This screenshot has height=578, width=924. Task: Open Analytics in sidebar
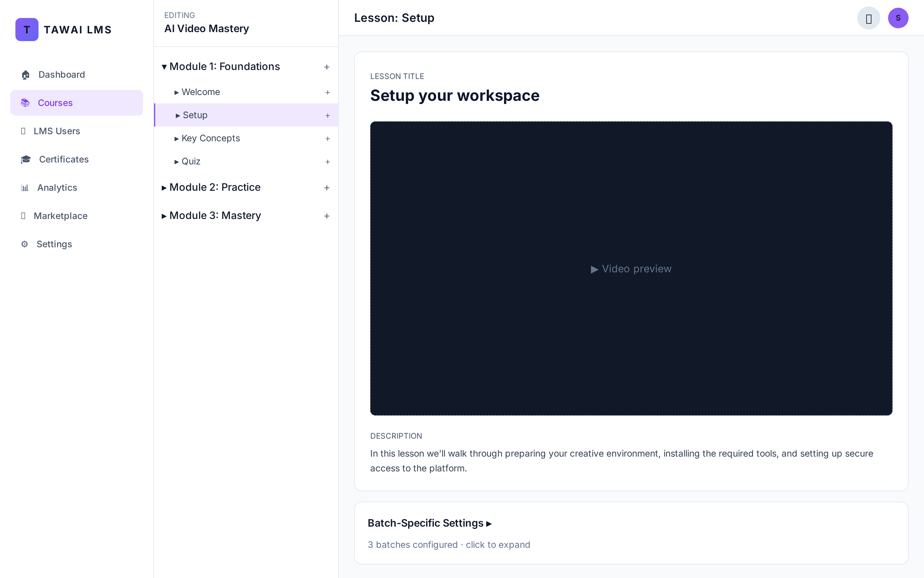[x=76, y=188]
